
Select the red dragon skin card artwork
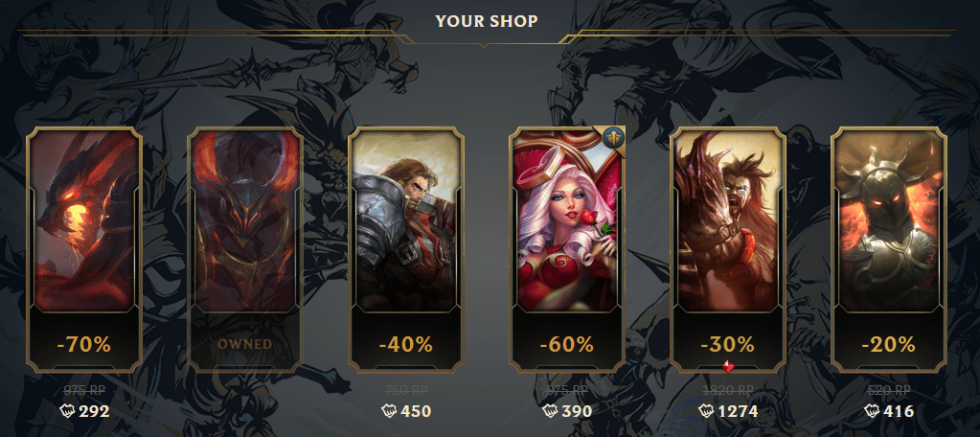[x=84, y=222]
